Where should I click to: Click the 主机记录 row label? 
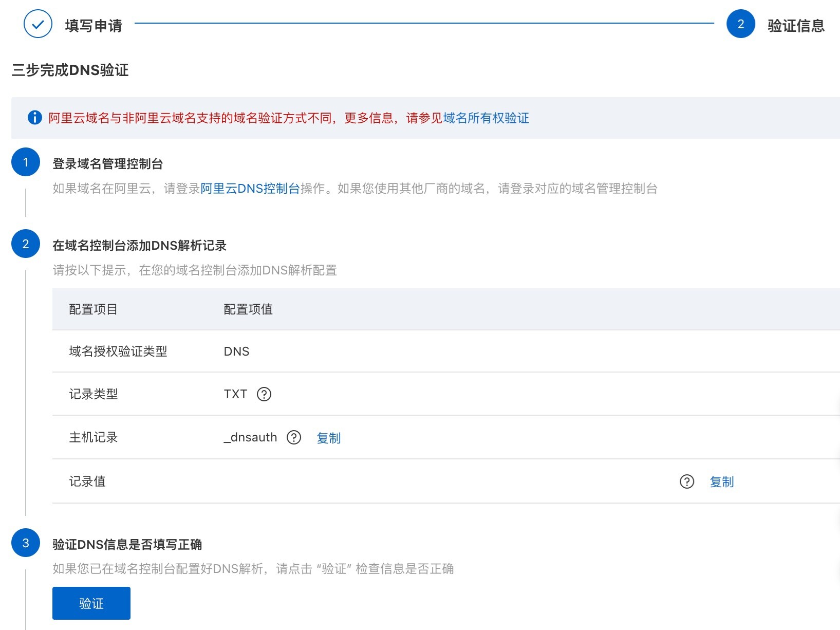point(92,437)
